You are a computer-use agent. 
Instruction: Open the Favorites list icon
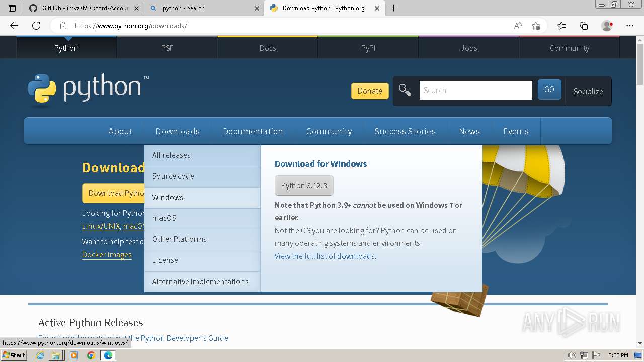pyautogui.click(x=561, y=26)
